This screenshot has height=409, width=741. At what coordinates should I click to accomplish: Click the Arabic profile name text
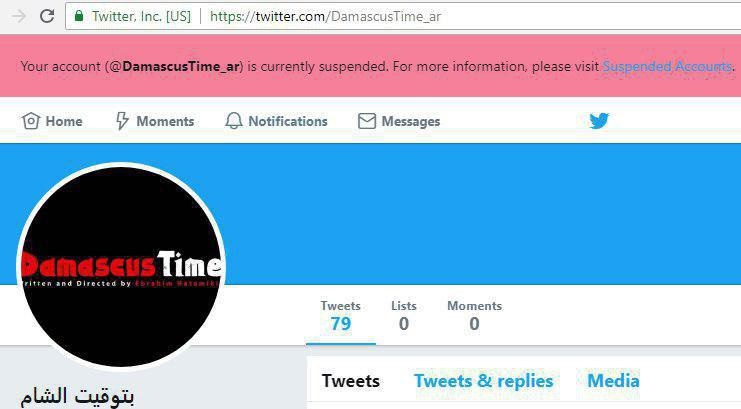point(78,396)
